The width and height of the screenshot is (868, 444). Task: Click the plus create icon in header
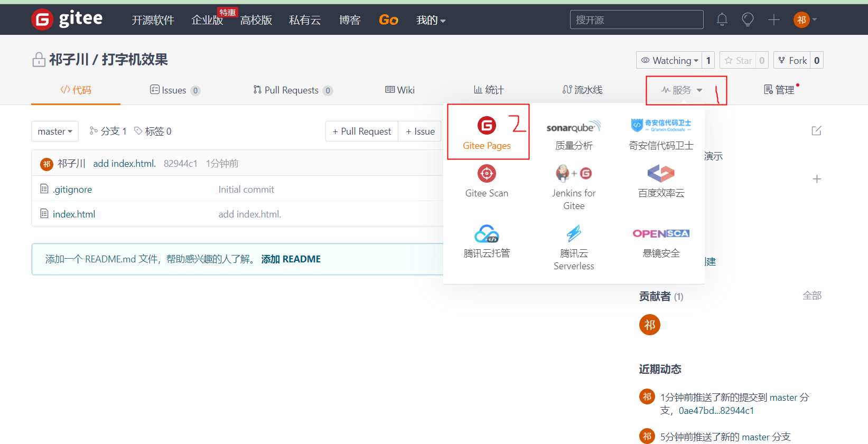coord(773,20)
